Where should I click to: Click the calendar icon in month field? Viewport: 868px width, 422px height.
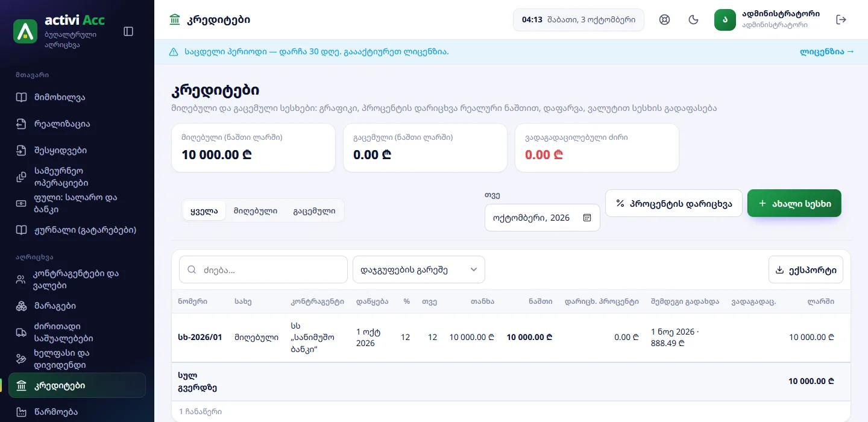[x=587, y=218]
